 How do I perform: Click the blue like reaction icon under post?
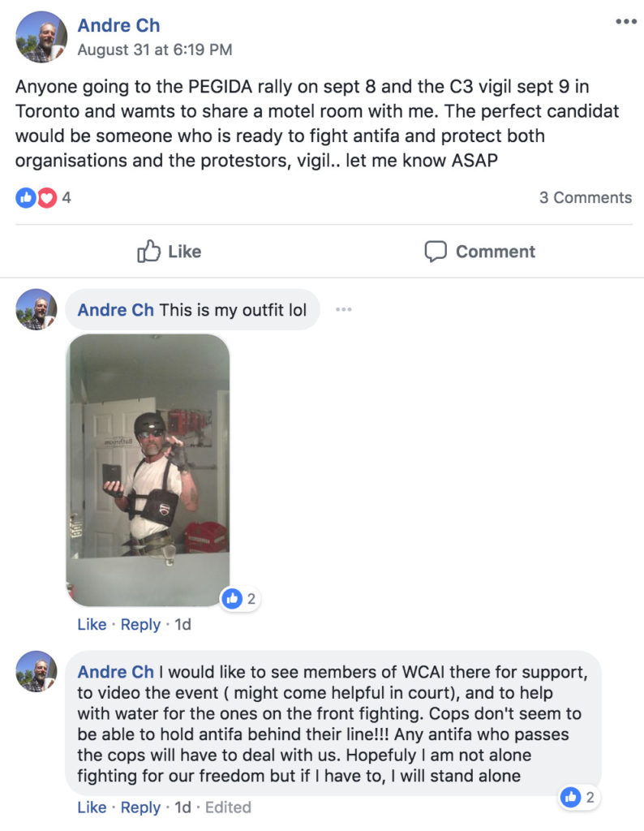[x=25, y=198]
